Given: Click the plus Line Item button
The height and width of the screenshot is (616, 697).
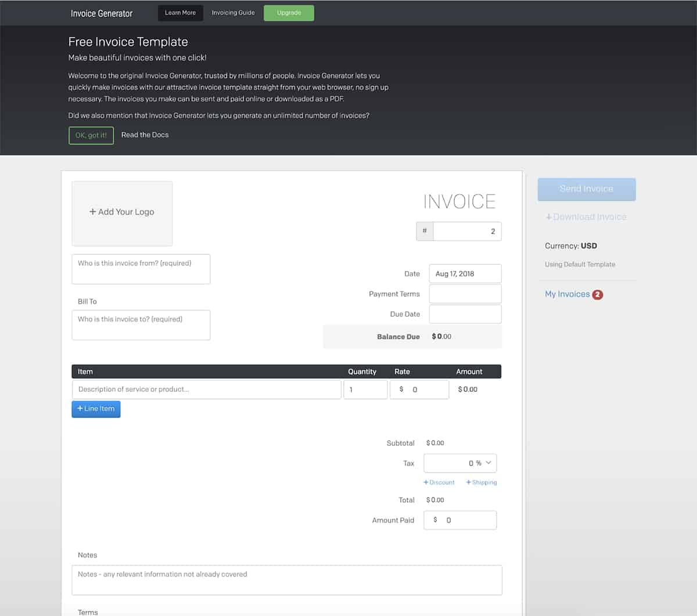Looking at the screenshot, I should [x=96, y=409].
